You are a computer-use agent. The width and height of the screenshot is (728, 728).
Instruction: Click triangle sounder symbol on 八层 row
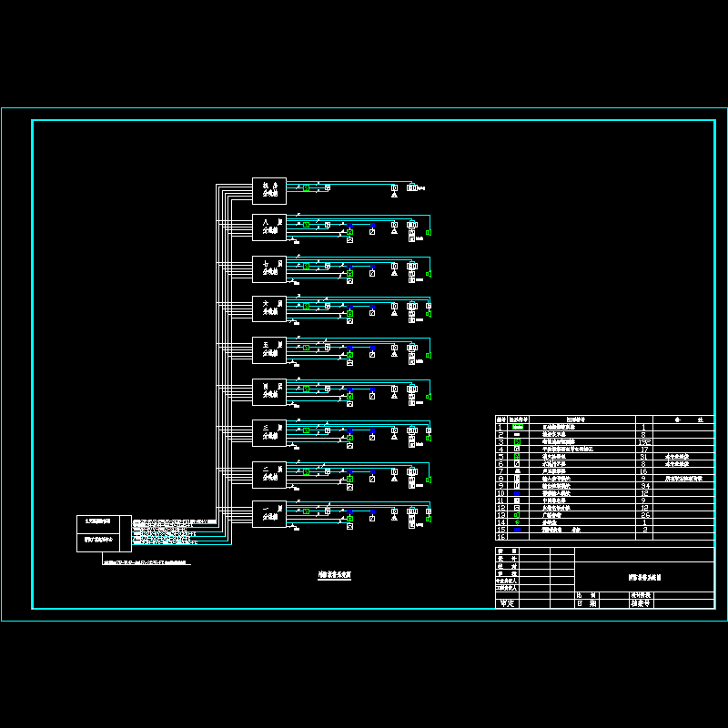394,231
